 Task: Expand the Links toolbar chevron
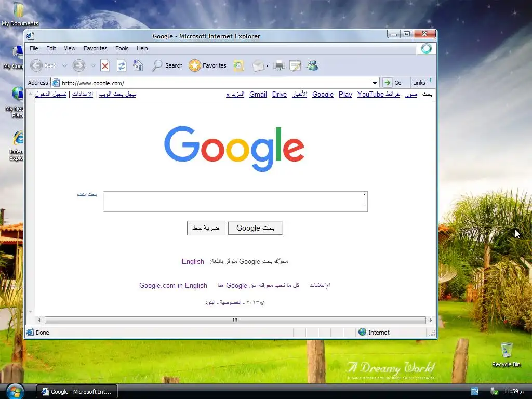431,81
